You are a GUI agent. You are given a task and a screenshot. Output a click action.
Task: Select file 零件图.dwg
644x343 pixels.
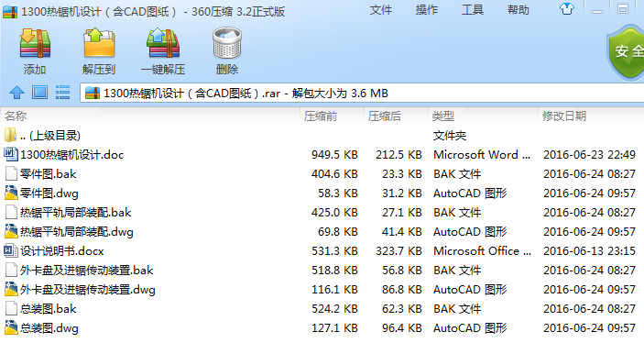click(x=322, y=194)
